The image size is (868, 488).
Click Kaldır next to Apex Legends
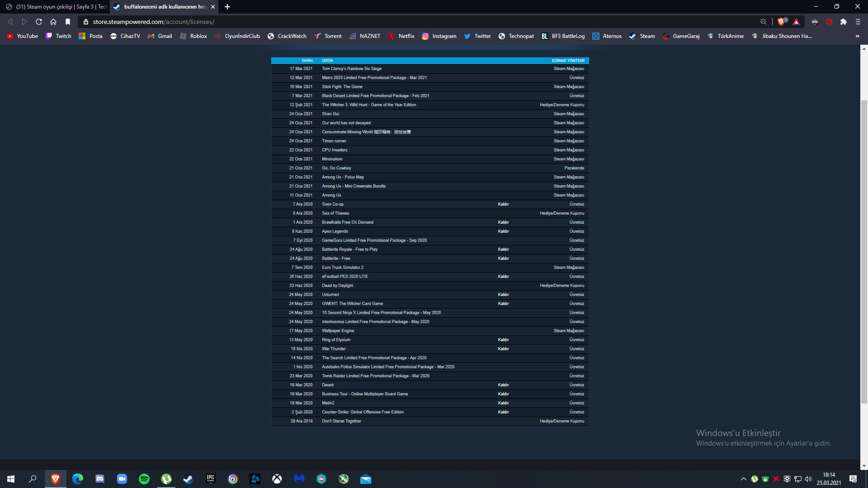coord(503,231)
